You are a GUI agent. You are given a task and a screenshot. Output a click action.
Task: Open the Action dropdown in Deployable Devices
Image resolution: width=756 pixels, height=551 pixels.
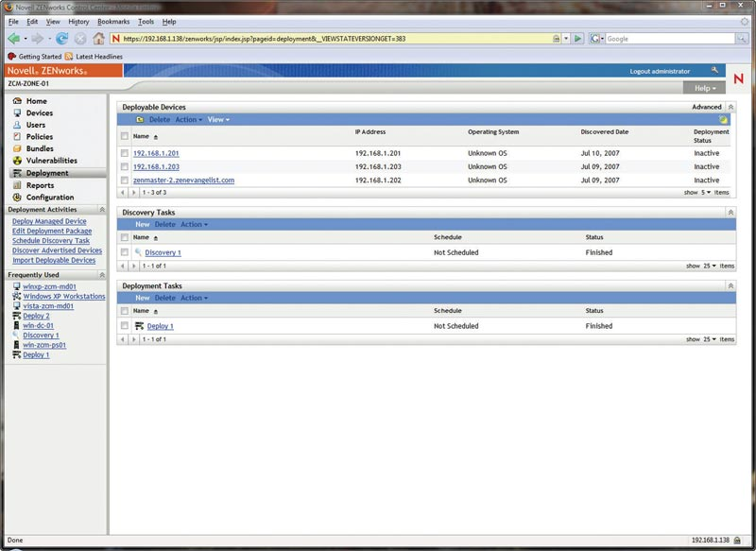coord(188,119)
